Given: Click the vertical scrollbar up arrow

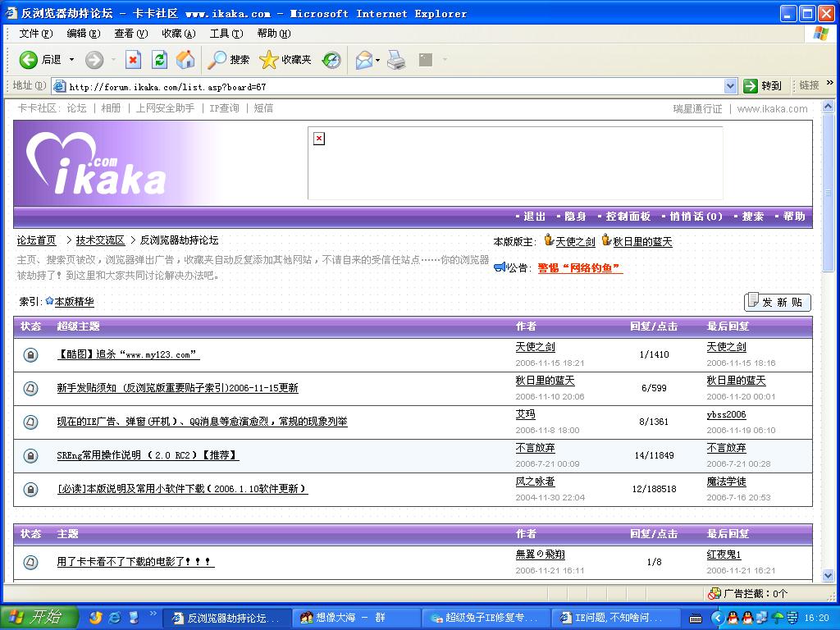Looking at the screenshot, I should 829,107.
